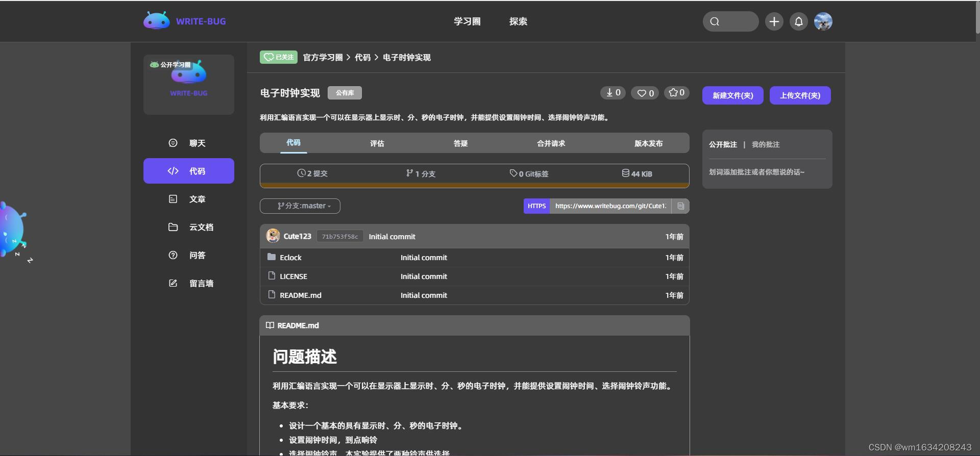Open Initial commit message for LICENSE
980x456 pixels.
tap(424, 276)
